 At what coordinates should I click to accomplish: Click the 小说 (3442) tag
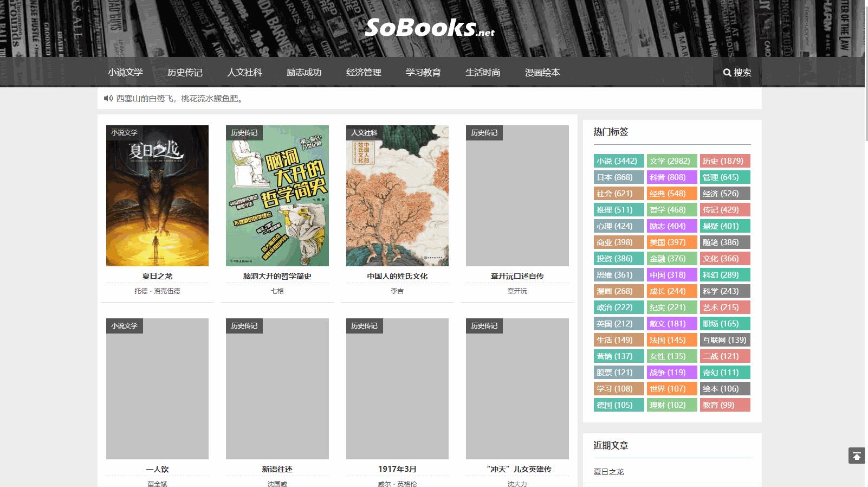(x=618, y=161)
